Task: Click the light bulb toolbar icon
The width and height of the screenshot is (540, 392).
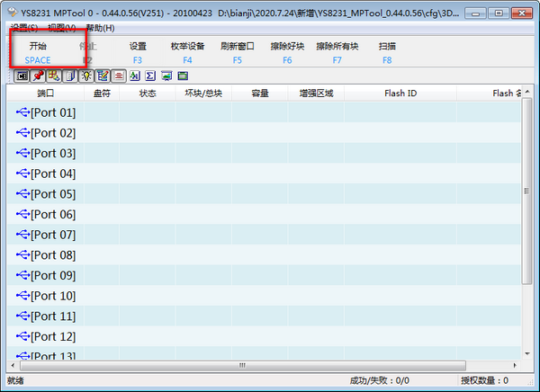Action: click(86, 76)
